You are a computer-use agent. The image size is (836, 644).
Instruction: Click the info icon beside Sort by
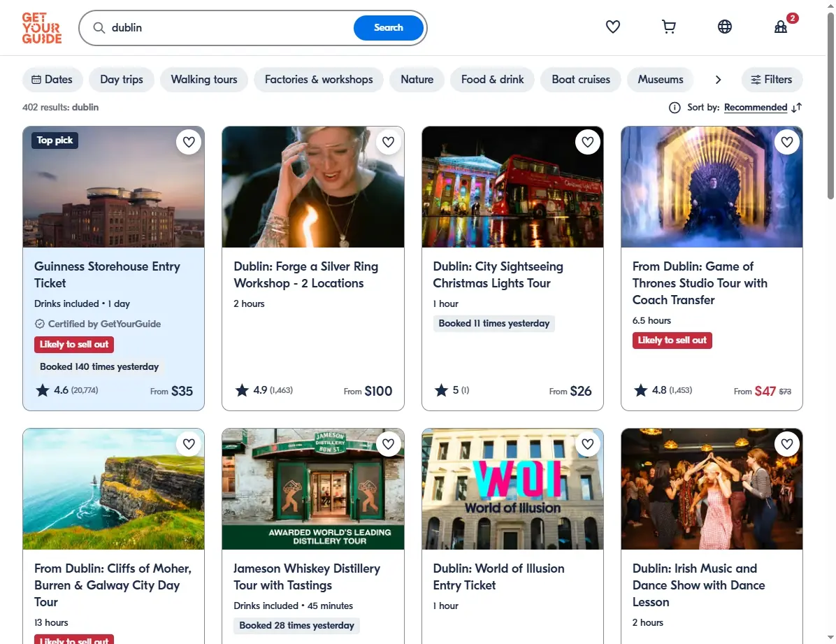point(675,108)
